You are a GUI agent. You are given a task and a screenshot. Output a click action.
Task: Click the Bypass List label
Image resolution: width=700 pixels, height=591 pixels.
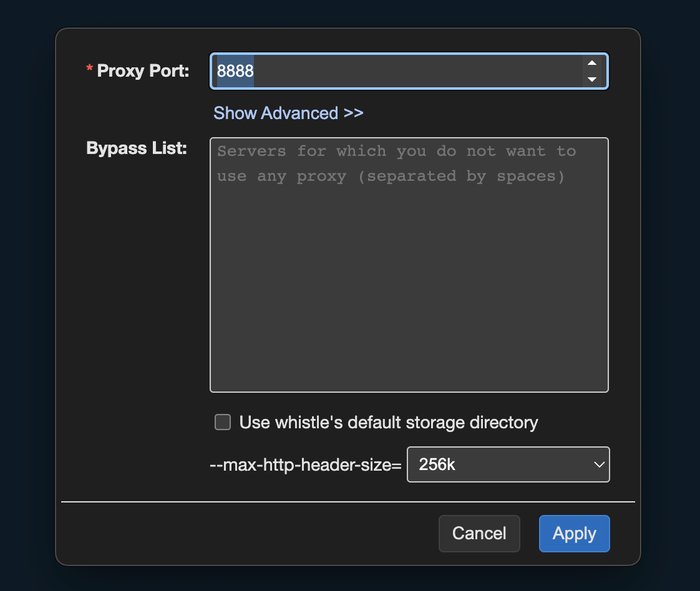point(137,149)
